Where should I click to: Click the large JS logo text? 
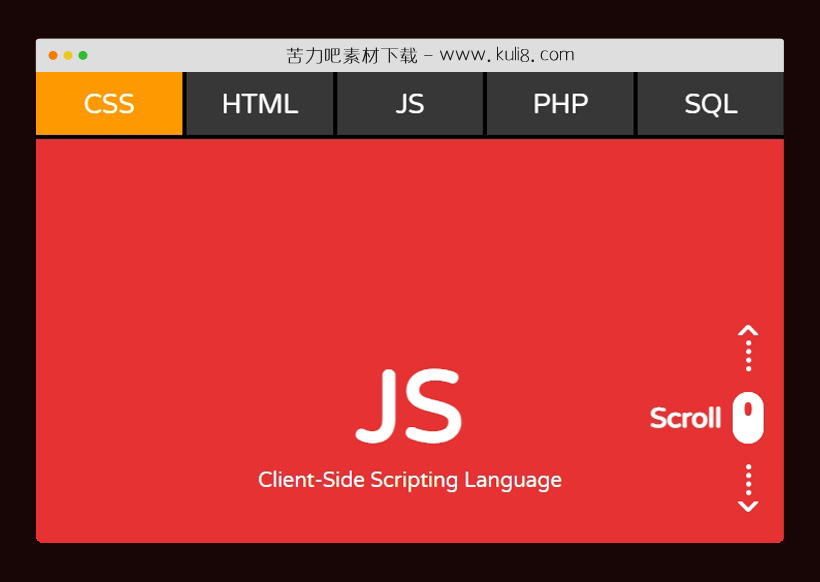pyautogui.click(x=410, y=405)
